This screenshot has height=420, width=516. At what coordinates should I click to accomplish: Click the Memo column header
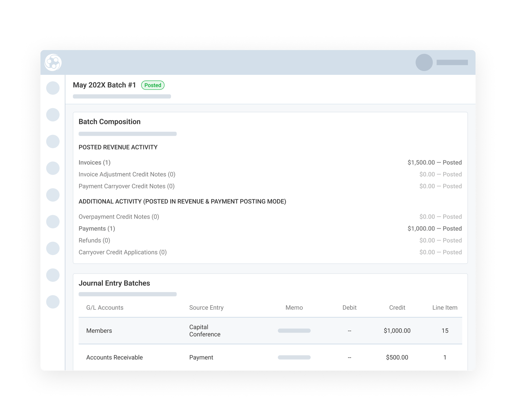pos(294,307)
